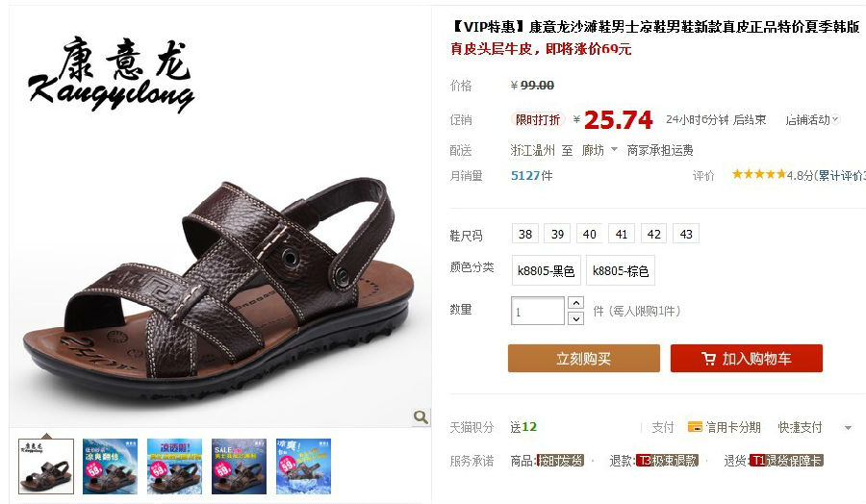The width and height of the screenshot is (866, 504).
Task: Click the credit card installment icon
Action: click(x=695, y=427)
